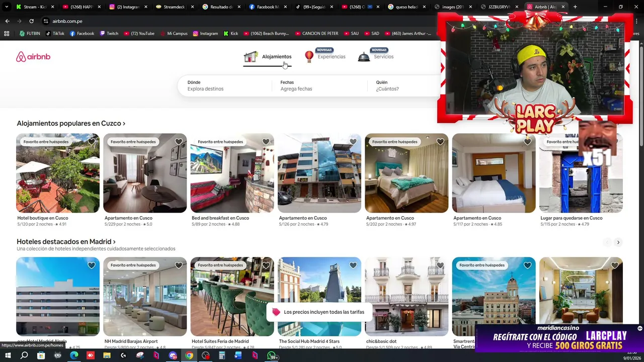Open the Servicios tab
The height and width of the screenshot is (362, 644).
click(376, 56)
